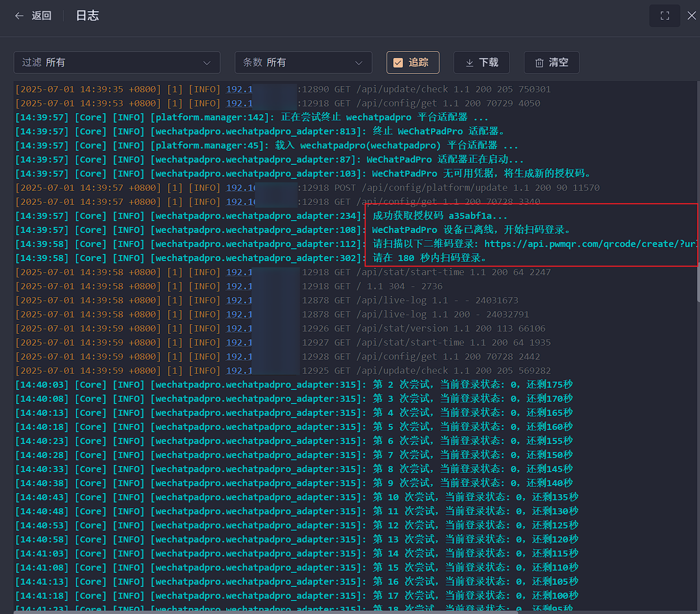Select the log line 第 3 次尝试 还剩170秒
This screenshot has width=700, height=614.
[294, 399]
